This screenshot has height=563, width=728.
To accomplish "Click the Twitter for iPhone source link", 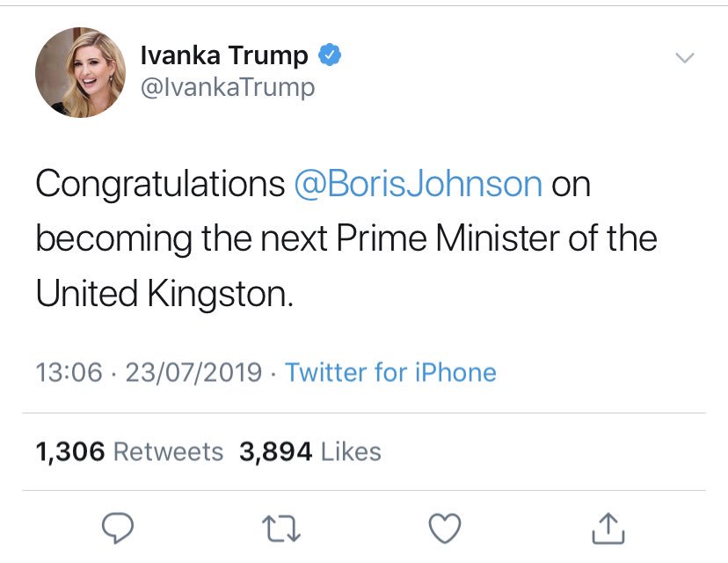I will click(390, 372).
